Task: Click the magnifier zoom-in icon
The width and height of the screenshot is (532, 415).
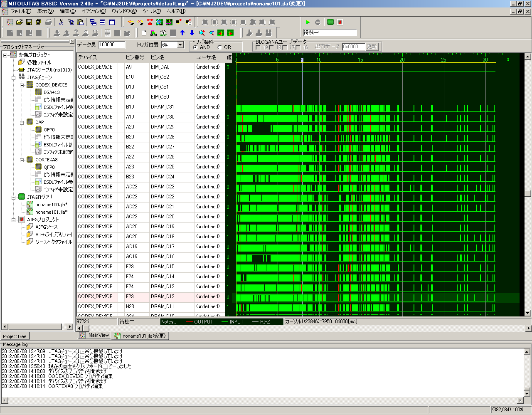Action: (202, 33)
